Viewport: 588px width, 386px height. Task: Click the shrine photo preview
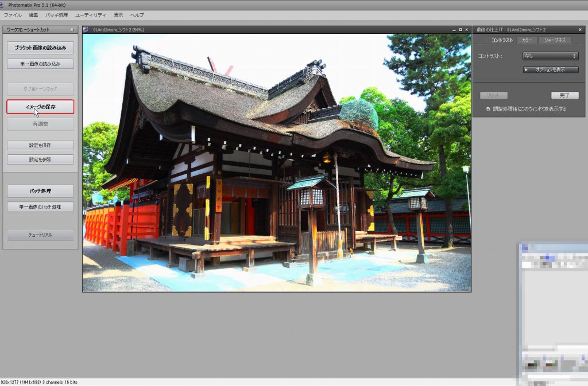(x=276, y=163)
